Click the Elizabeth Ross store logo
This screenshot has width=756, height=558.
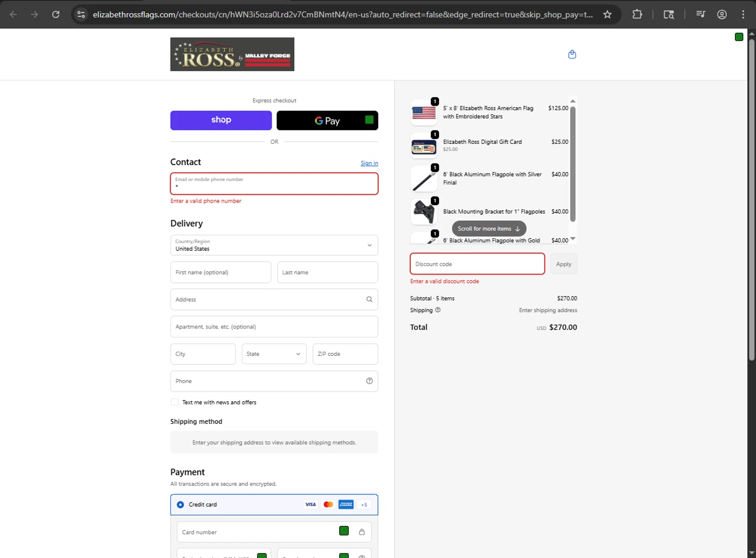click(232, 54)
